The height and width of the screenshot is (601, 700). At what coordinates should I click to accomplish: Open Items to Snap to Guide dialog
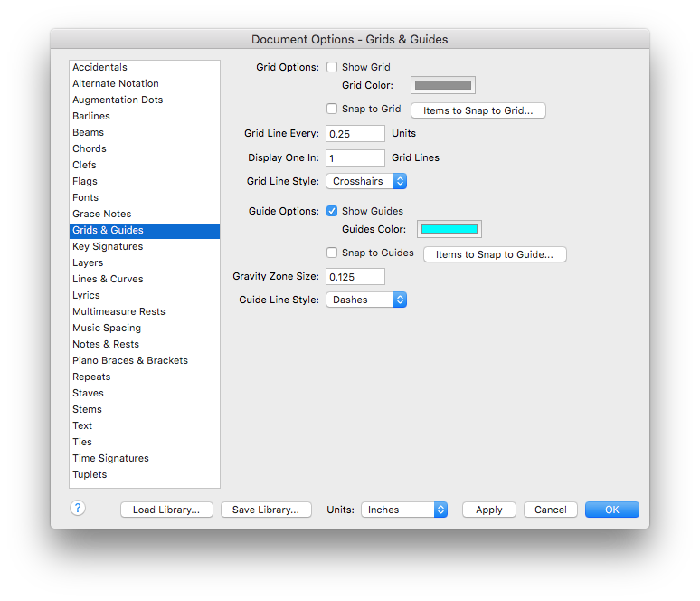click(x=495, y=254)
